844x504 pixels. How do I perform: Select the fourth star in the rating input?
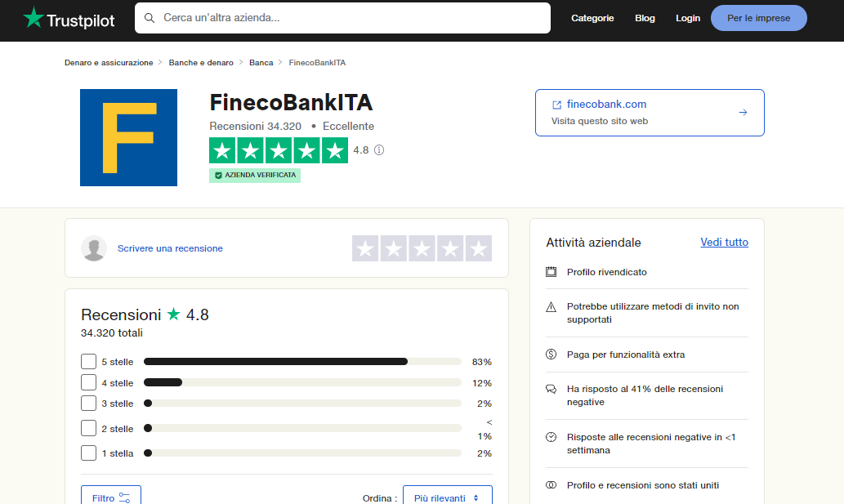point(450,248)
